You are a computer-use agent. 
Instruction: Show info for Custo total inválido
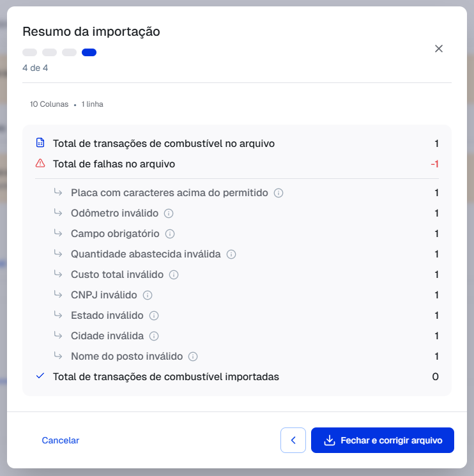point(174,275)
